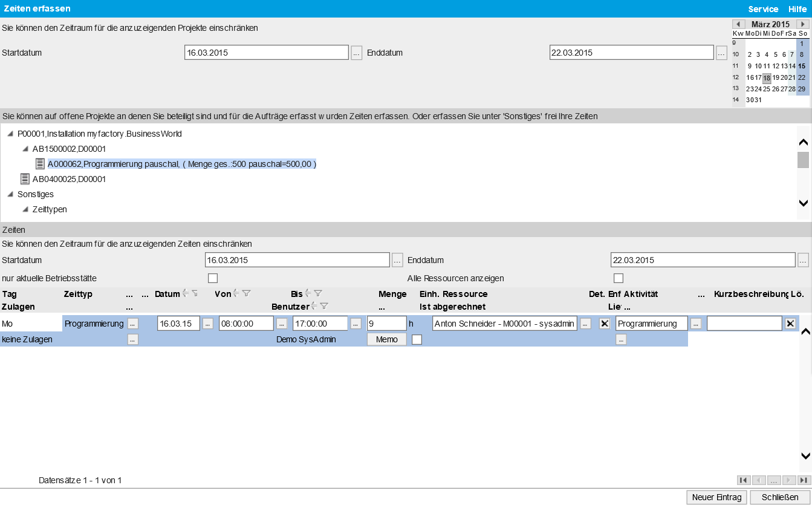Go to next month in calendar
This screenshot has height=505, width=812.
click(802, 24)
